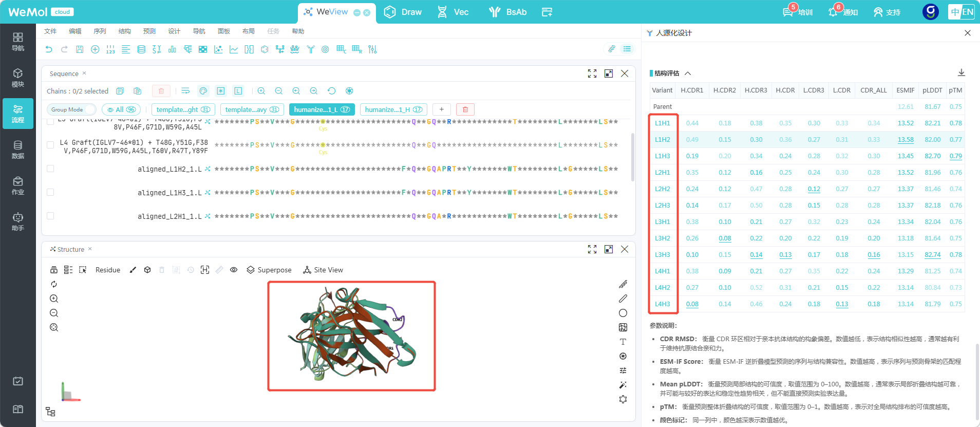Zoom in the structure viewer

click(x=54, y=299)
